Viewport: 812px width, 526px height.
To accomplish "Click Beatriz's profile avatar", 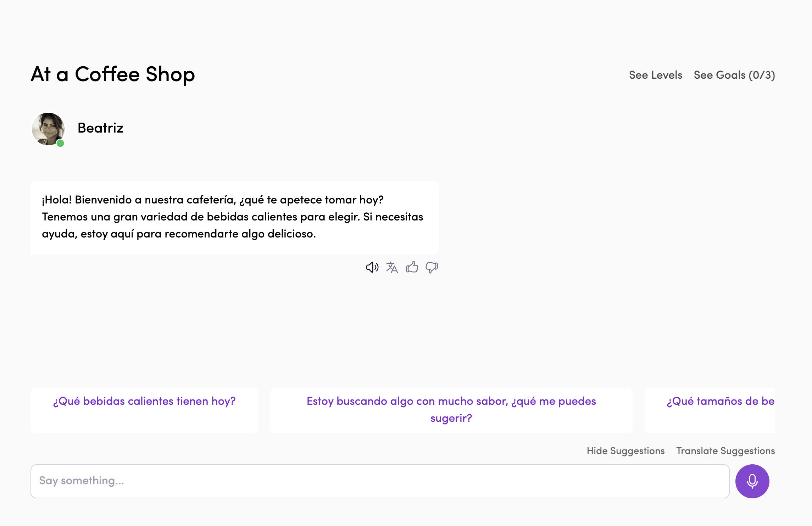I will 48,128.
